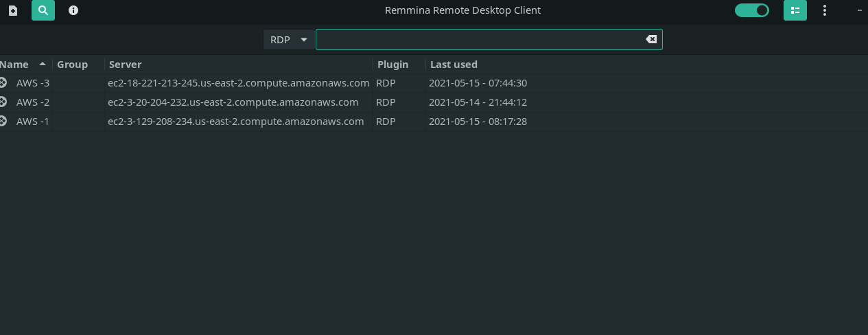Select the AWS -3 connection row
Screen dimensions: 868x335
[33, 83]
